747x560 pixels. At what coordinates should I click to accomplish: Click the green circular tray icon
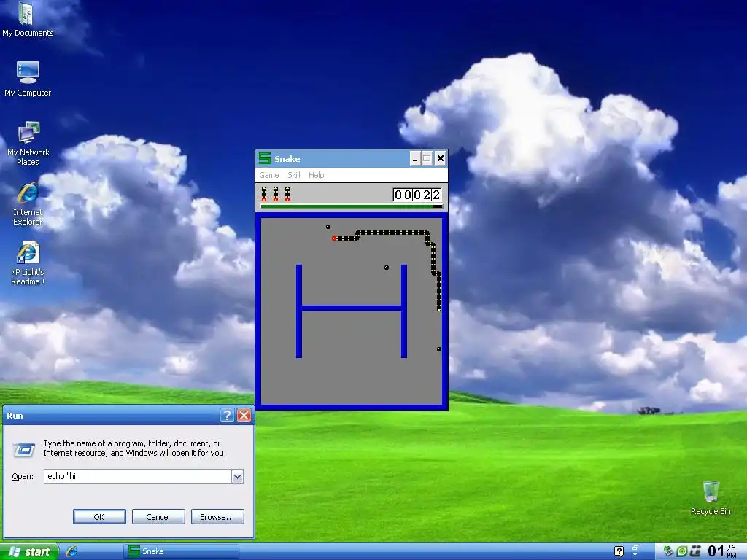682,551
